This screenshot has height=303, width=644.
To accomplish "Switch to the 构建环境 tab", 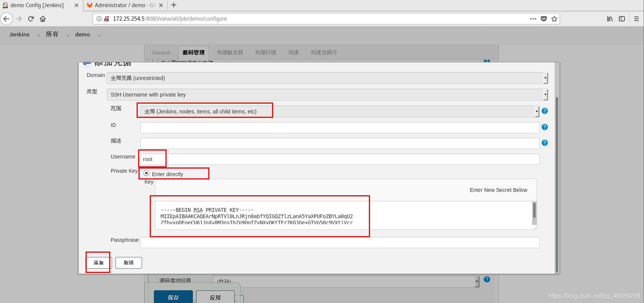I will point(266,53).
